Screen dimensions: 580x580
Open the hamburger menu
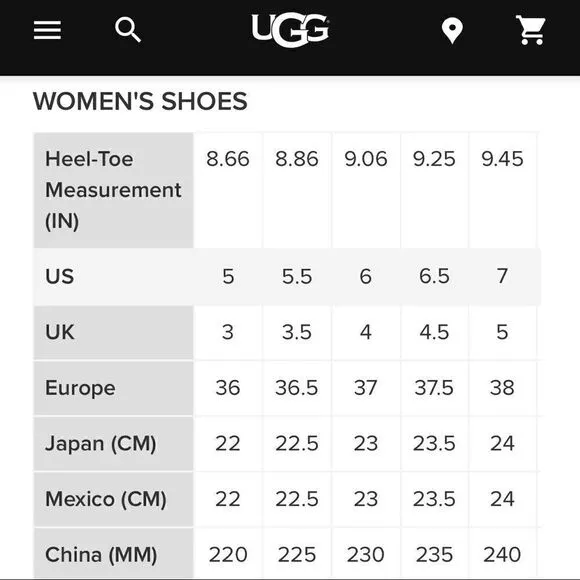pyautogui.click(x=47, y=30)
